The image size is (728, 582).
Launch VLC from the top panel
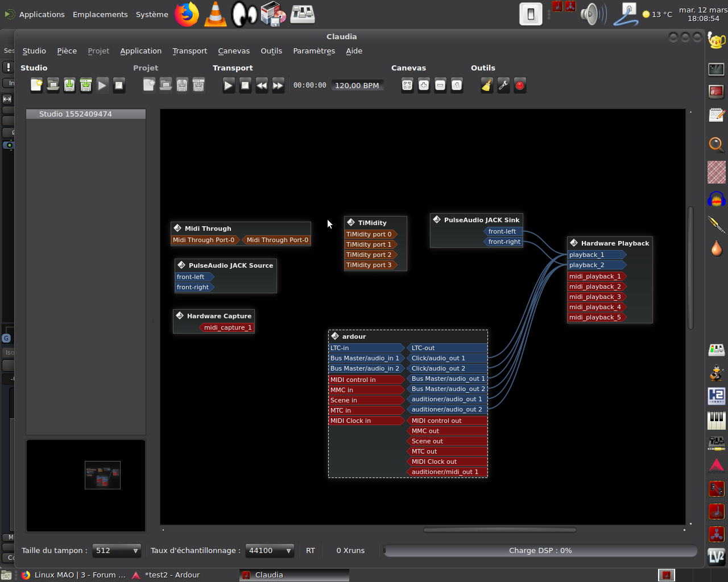point(215,14)
